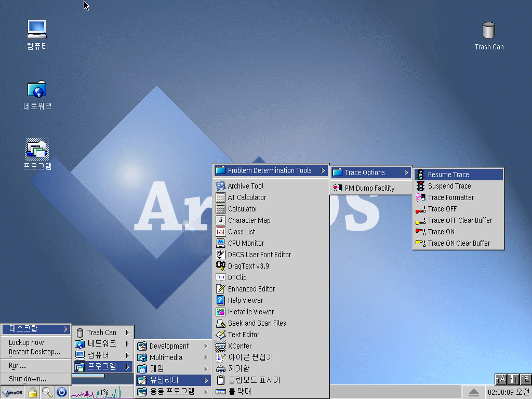Select Trace OFF in the Trace Options menu

pyautogui.click(x=442, y=209)
